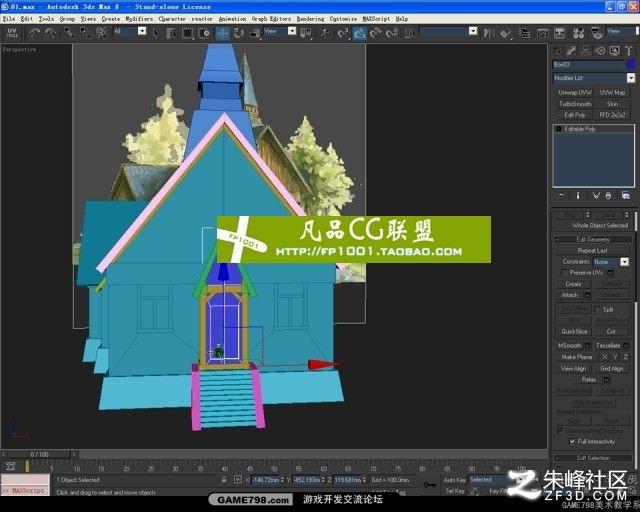Expand the Soft Selection rollout
This screenshot has height=512, width=640.
[x=593, y=458]
